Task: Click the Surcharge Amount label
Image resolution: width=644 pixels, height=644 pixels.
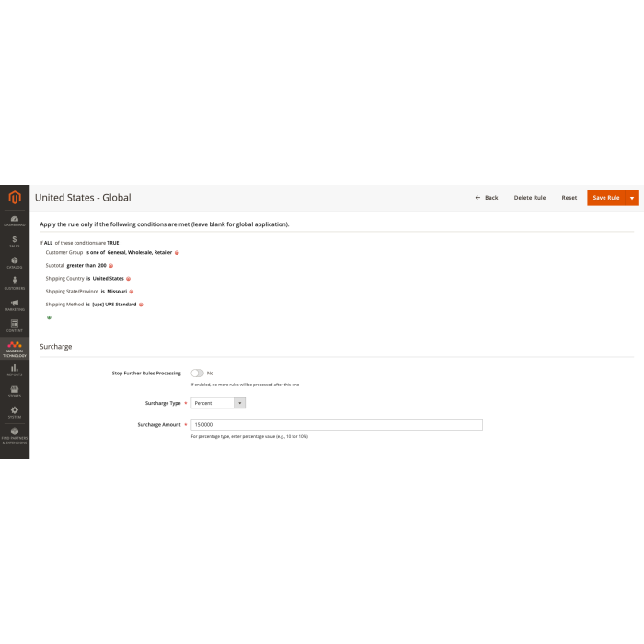Action: (x=159, y=425)
